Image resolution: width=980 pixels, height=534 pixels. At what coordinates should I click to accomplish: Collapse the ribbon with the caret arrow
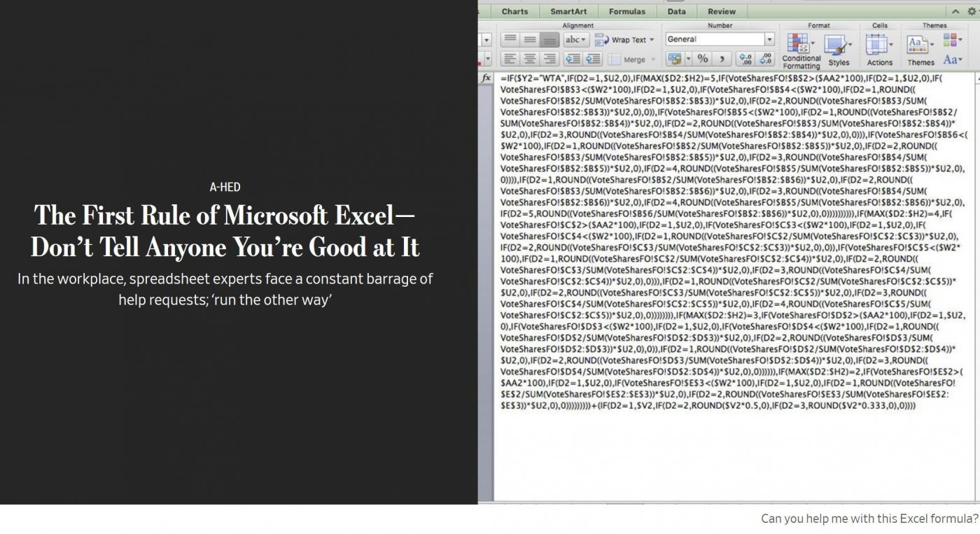click(955, 11)
